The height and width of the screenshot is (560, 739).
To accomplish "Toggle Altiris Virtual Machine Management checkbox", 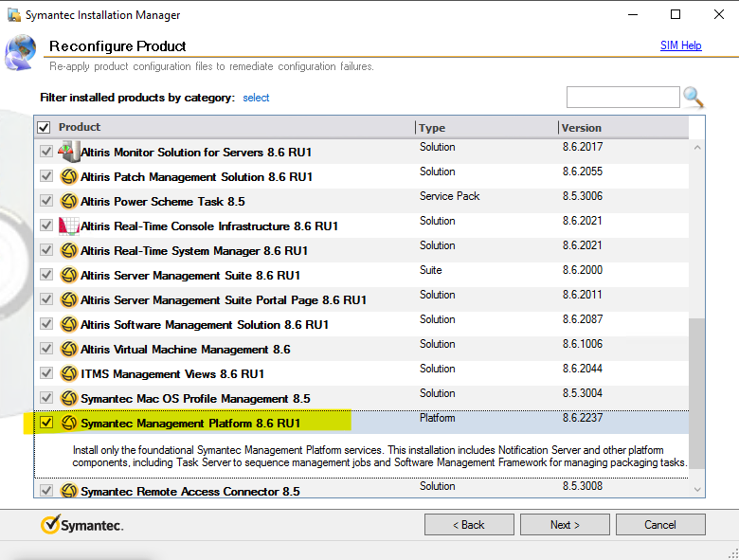I will click(x=45, y=349).
